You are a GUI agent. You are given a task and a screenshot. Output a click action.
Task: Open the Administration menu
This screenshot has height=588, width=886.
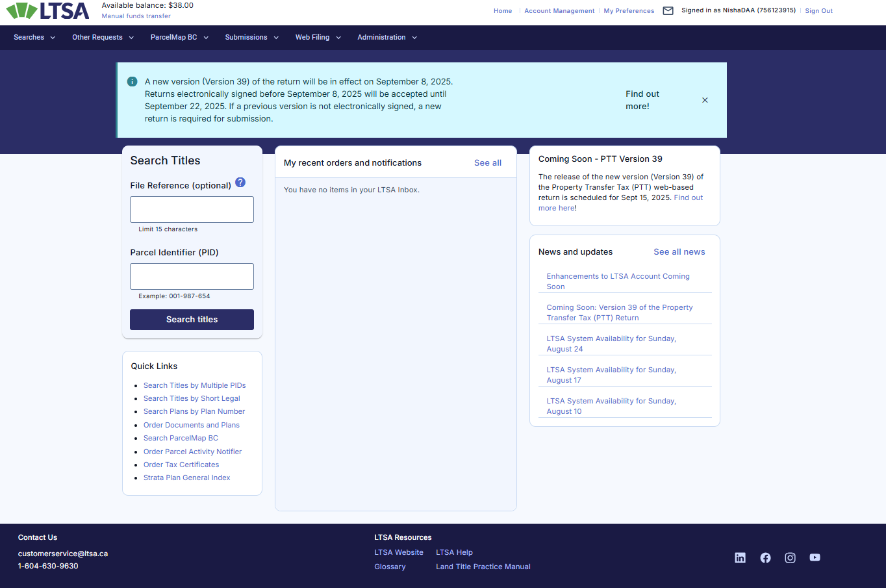[x=386, y=38]
